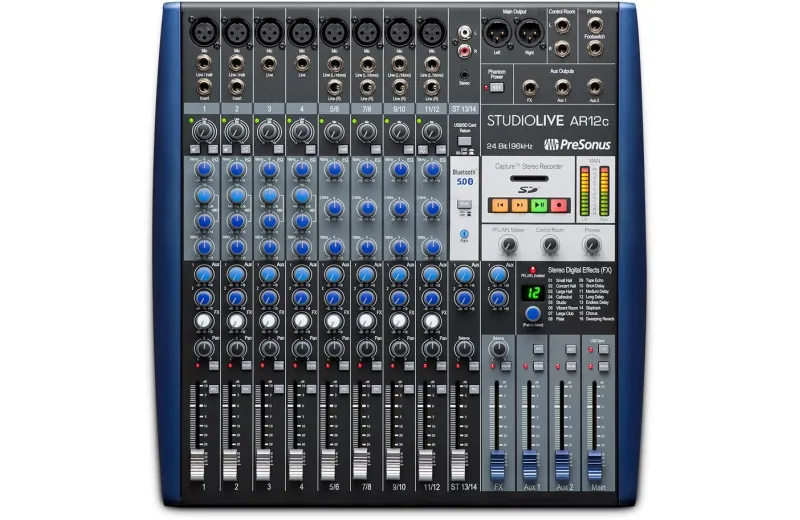Click the channel 1 Pan knob

(204, 349)
